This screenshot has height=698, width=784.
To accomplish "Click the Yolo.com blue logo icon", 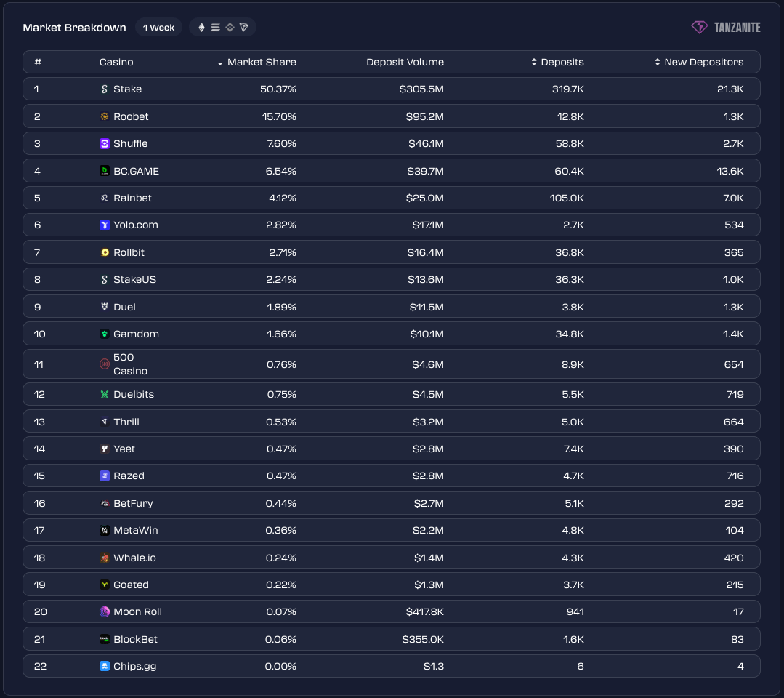I will pos(105,225).
